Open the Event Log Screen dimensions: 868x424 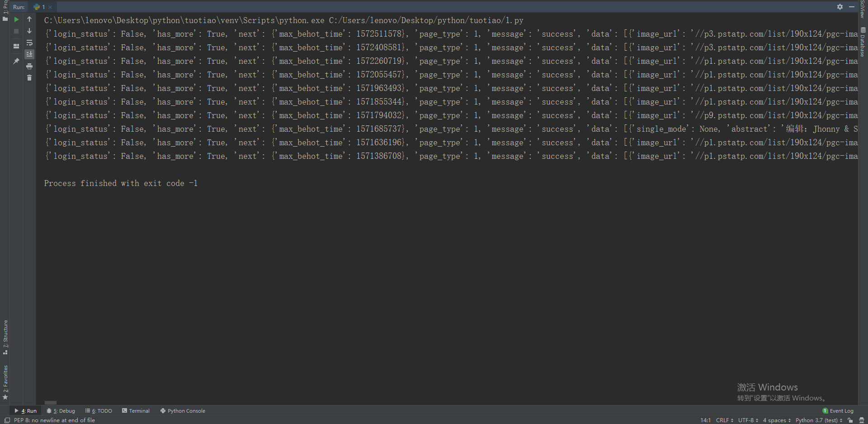point(838,411)
